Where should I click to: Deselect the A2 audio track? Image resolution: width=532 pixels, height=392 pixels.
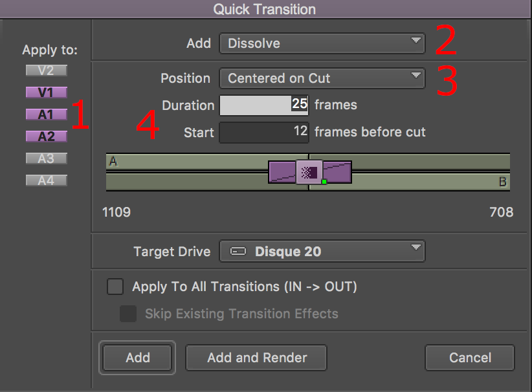pyautogui.click(x=46, y=136)
